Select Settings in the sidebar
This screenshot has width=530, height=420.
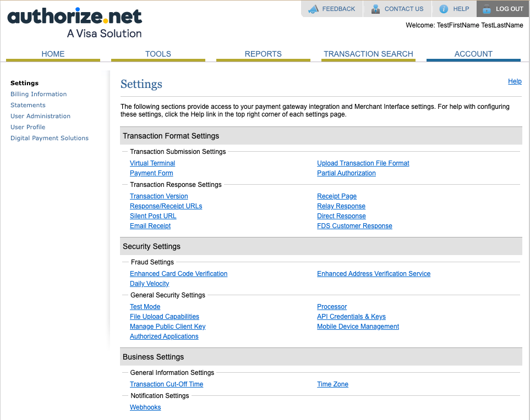click(x=24, y=83)
